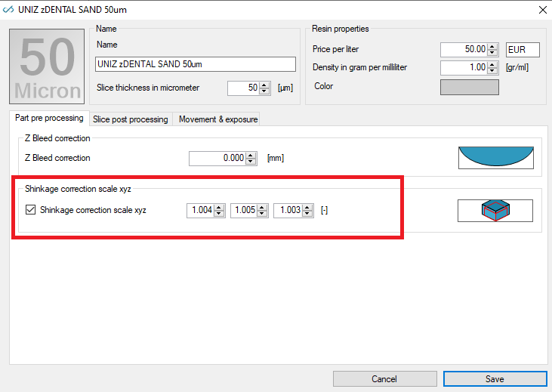This screenshot has height=392, width=552.
Task: Switch to Part pre processing tab
Action: point(49,118)
